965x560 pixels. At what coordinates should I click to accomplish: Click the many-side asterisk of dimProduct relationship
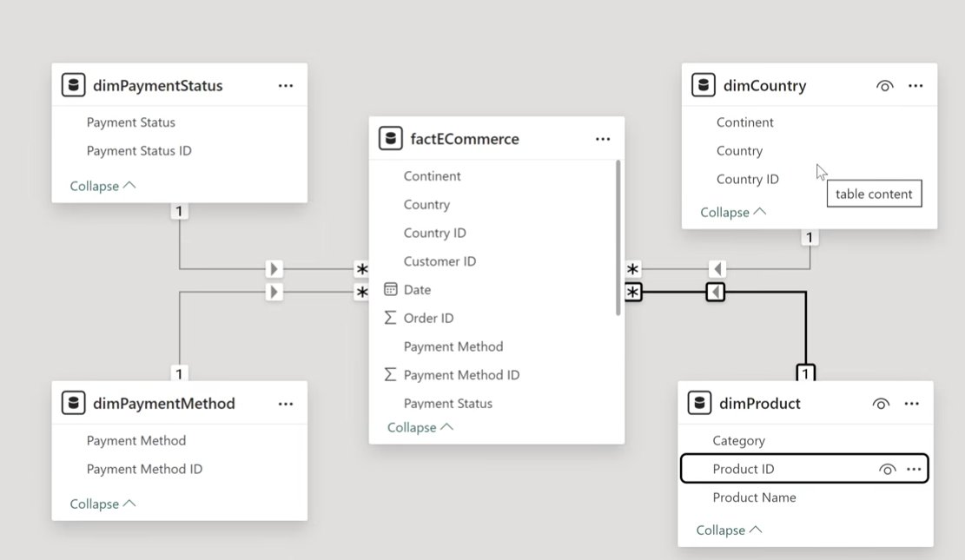tap(632, 292)
